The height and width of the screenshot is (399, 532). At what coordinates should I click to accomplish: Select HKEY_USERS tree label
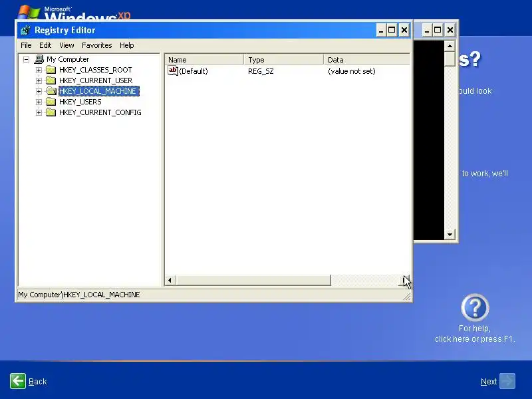80,102
